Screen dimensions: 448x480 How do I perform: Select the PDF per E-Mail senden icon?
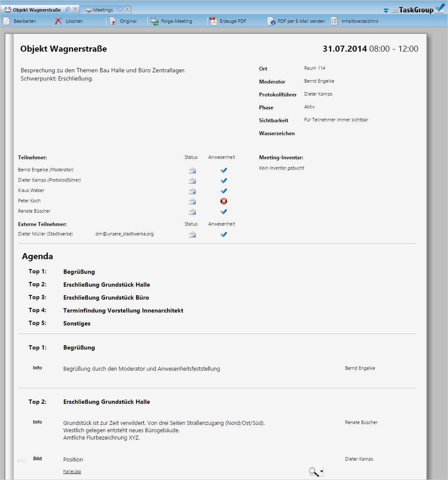coord(272,21)
